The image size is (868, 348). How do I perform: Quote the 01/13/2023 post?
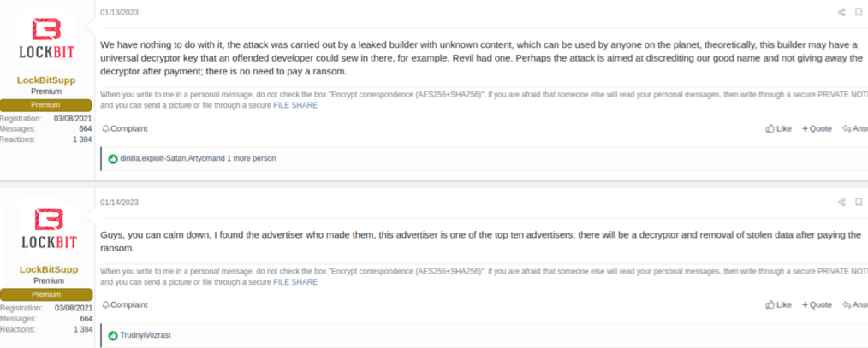coord(817,129)
